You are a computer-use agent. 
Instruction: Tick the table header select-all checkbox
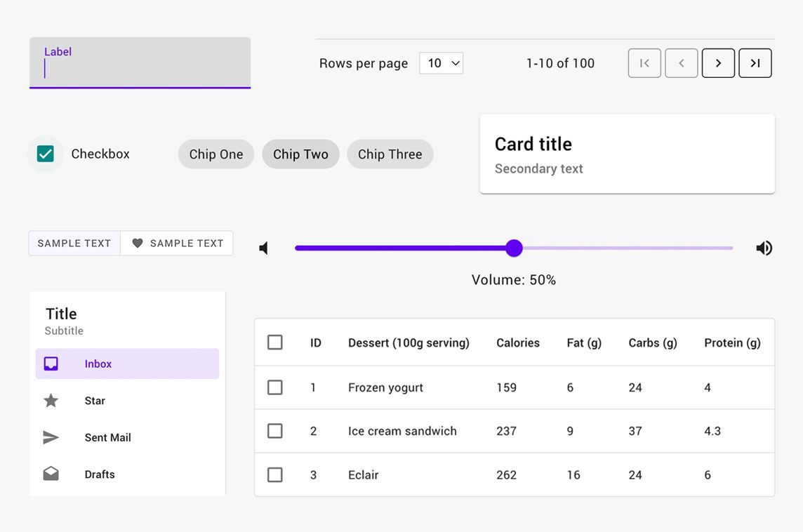pos(275,342)
